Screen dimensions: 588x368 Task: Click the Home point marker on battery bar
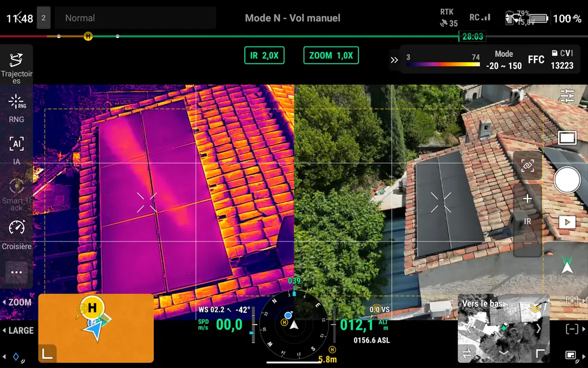pyautogui.click(x=88, y=36)
